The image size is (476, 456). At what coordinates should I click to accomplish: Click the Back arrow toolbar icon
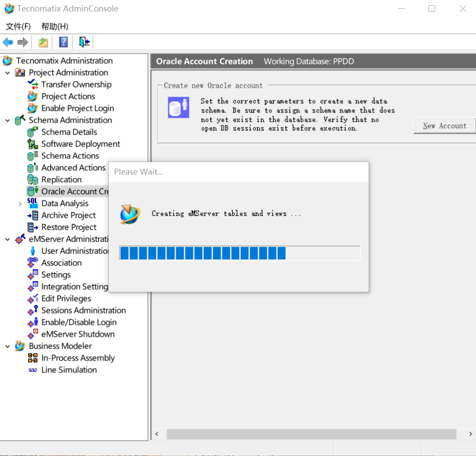pyautogui.click(x=8, y=42)
